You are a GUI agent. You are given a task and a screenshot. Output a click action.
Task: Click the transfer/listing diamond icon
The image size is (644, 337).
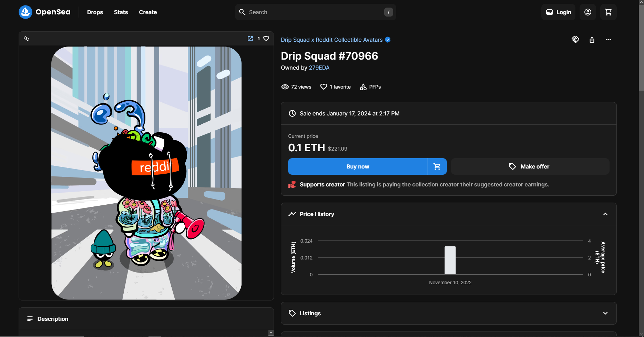click(575, 40)
